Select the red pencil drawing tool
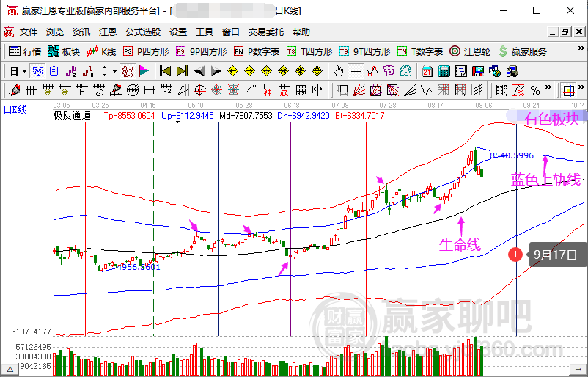Viewport: 588px width, 377px height. coord(15,90)
